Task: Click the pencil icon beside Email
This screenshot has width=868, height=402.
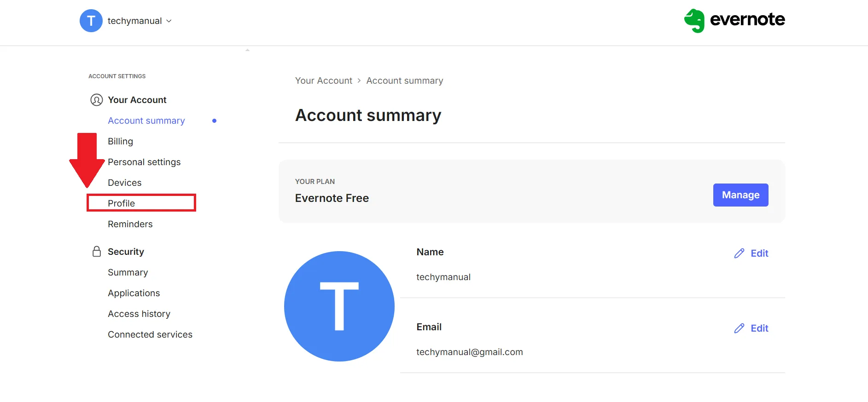Action: (739, 328)
